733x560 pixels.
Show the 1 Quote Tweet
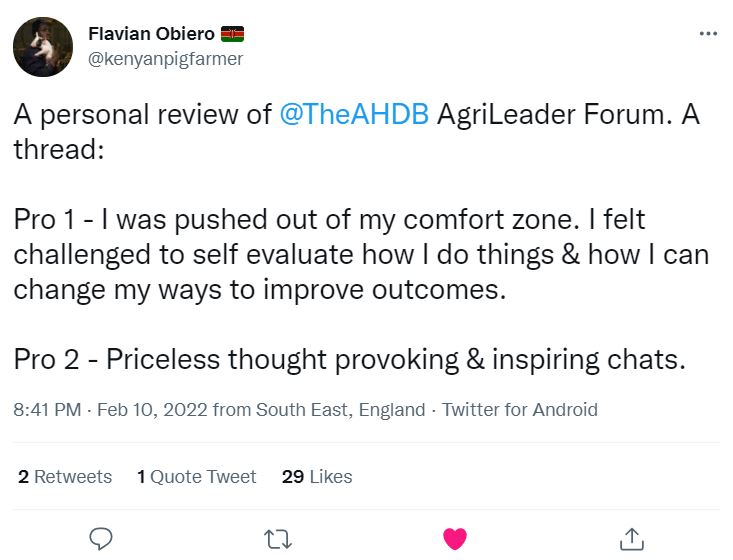(197, 477)
